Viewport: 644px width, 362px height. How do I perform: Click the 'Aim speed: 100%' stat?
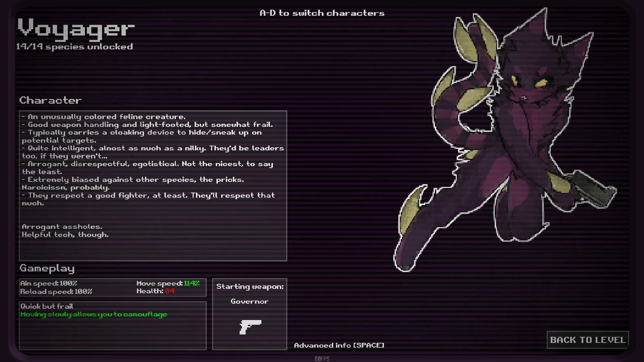49,283
